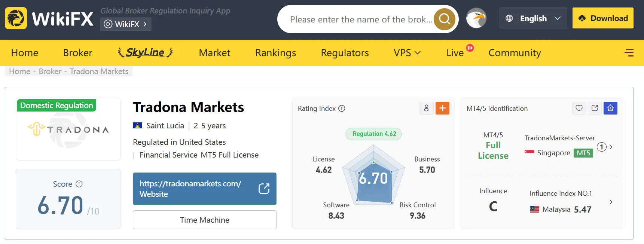This screenshot has width=644, height=244.
Task: Open the Home nav menu
Action: [25, 53]
